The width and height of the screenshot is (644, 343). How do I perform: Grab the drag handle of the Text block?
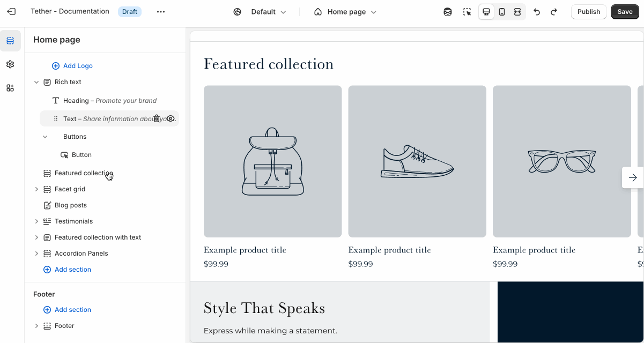56,118
